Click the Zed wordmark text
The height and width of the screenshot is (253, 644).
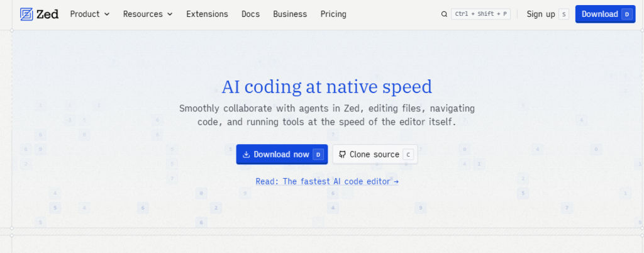(x=47, y=14)
